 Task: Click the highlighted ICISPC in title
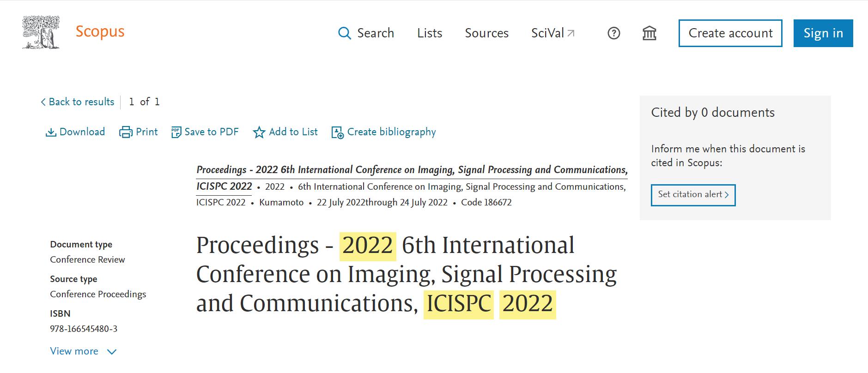[x=459, y=304]
